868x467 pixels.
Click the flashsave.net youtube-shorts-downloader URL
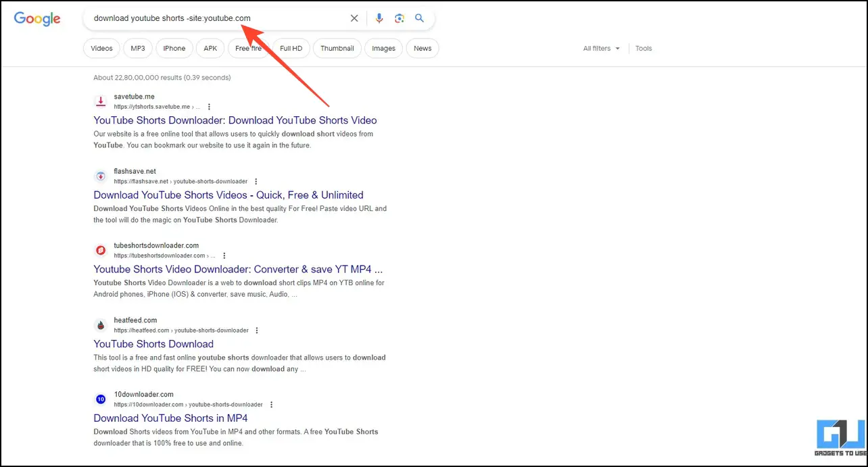180,181
